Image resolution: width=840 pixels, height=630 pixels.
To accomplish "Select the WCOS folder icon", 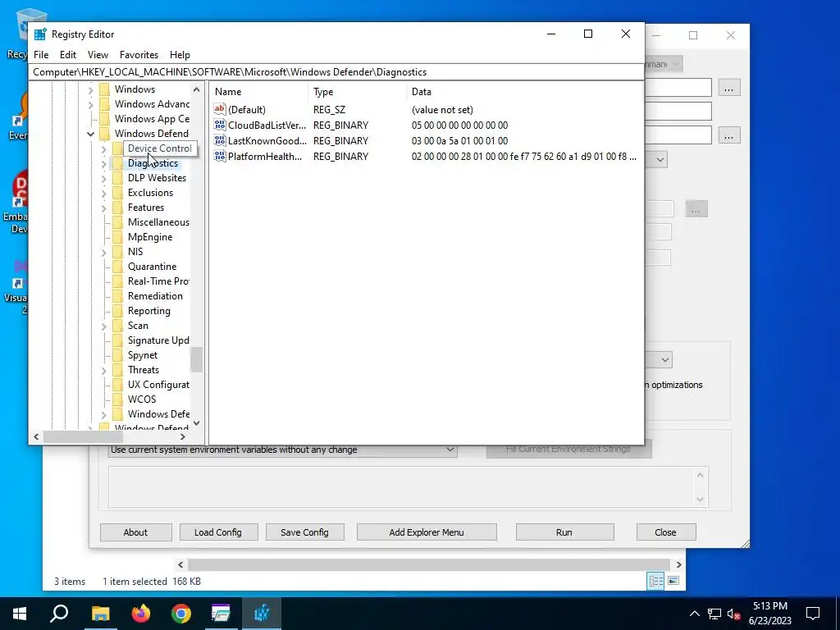I will [118, 399].
